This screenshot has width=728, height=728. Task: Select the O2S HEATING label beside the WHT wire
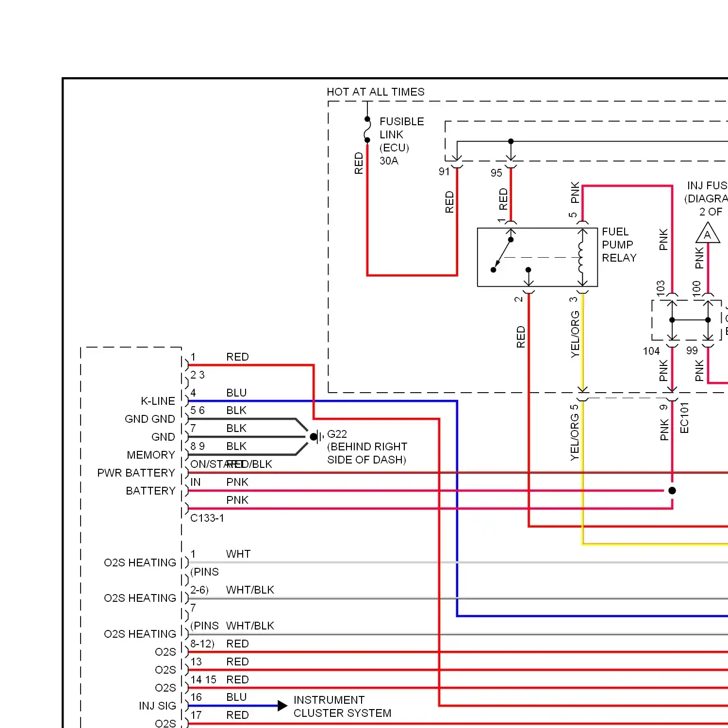click(x=140, y=563)
